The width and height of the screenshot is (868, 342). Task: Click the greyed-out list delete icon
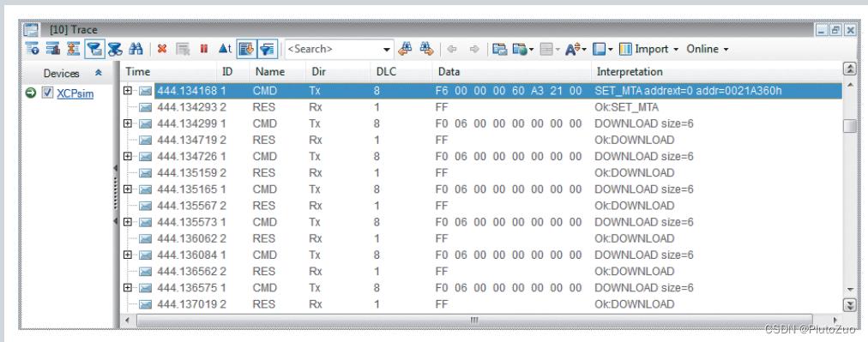click(183, 49)
